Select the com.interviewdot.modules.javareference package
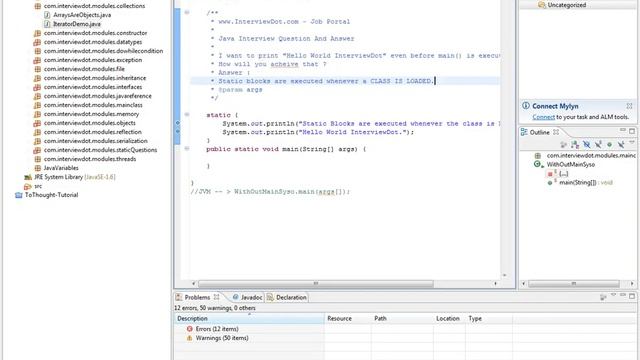 click(x=98, y=96)
